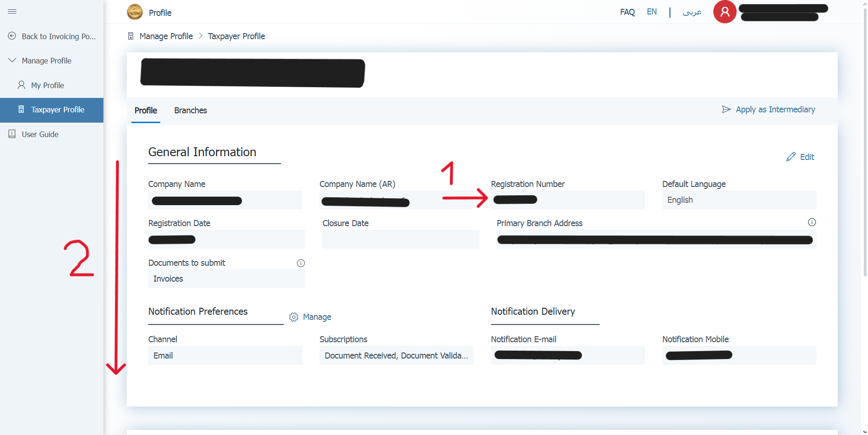Select the Profile tab
The height and width of the screenshot is (435, 868).
(x=145, y=110)
